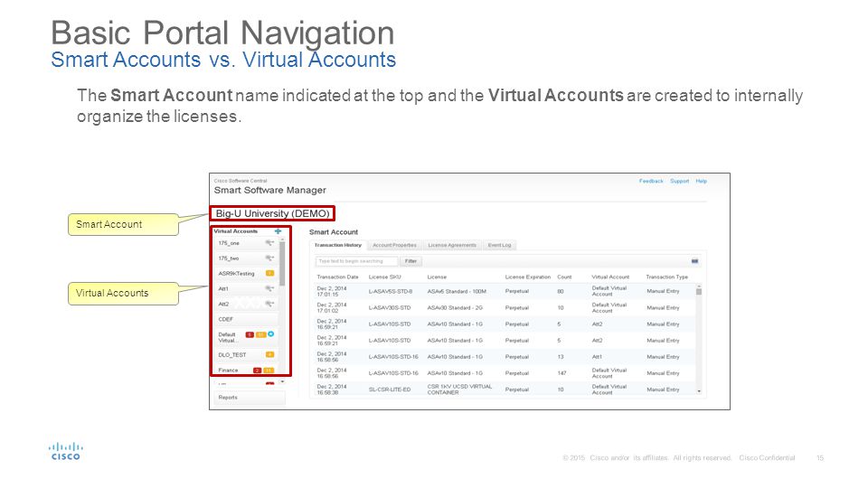Click the count value 147

click(x=561, y=373)
